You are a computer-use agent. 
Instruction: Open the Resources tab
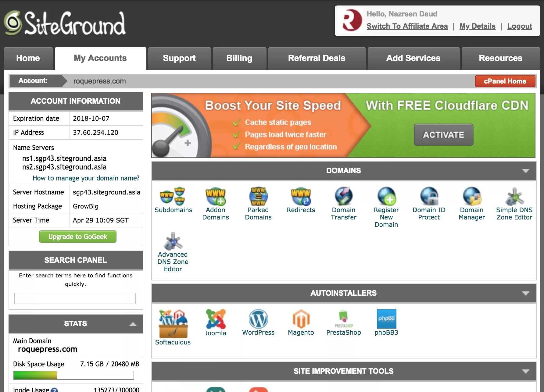tap(501, 58)
